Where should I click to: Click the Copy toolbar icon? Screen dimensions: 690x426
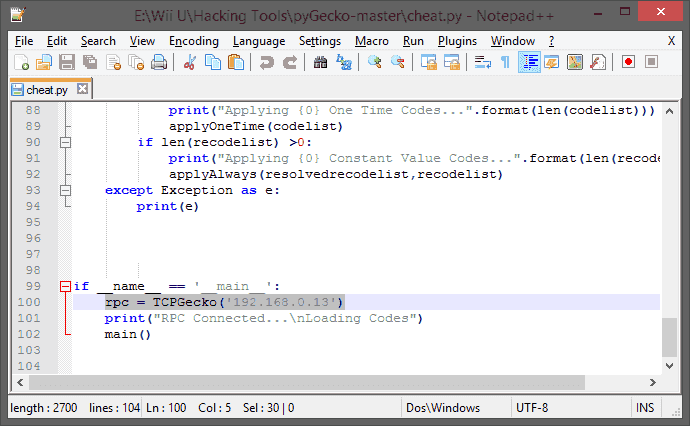[213, 62]
